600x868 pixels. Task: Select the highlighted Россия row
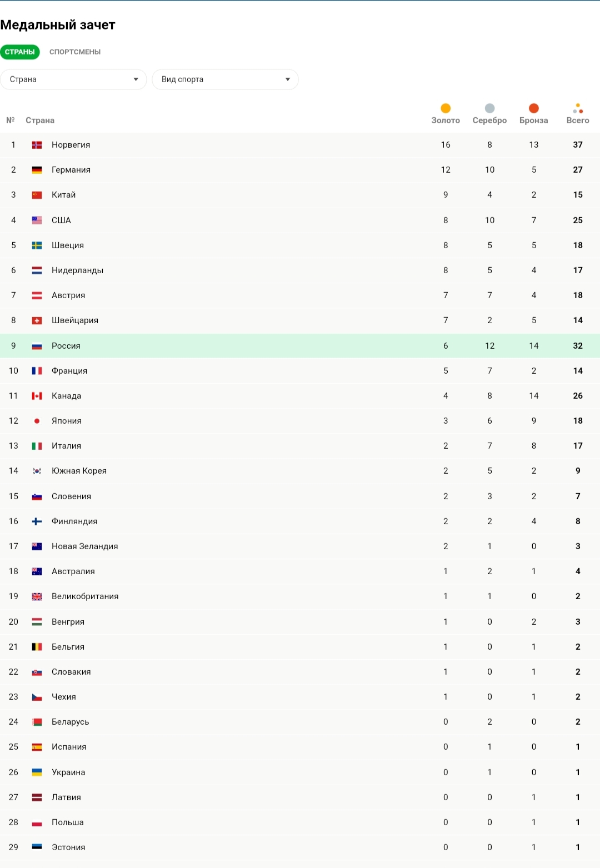pos(300,345)
